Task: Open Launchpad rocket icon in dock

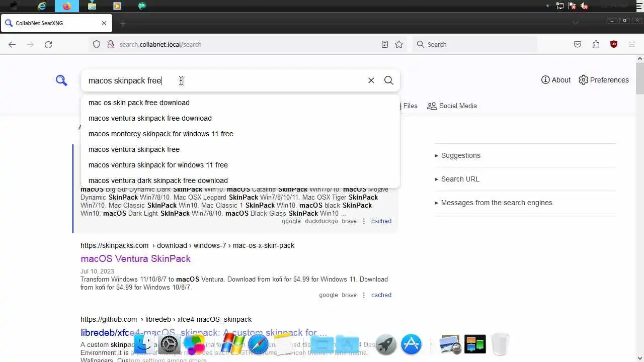Action: click(x=386, y=344)
